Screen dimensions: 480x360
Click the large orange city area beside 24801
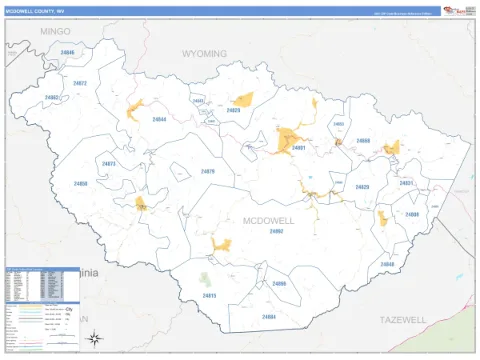(286, 140)
